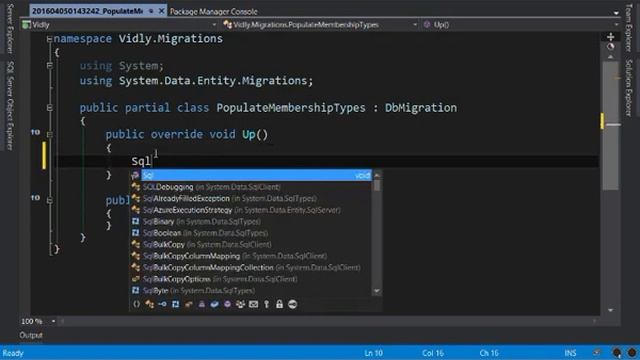Open the Team Explorer side tab

coord(629,28)
